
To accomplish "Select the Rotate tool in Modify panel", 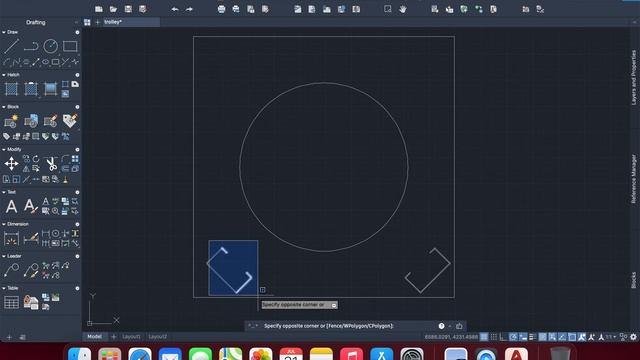I will 36,159.
